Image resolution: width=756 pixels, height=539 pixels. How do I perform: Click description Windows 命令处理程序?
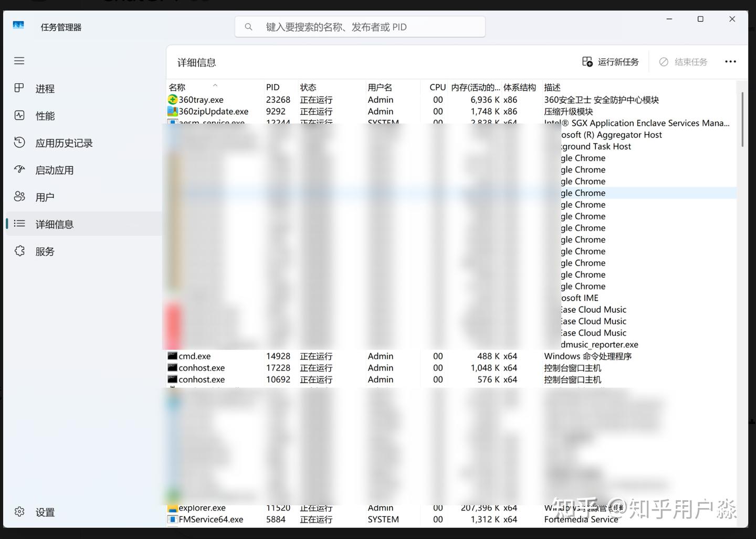pyautogui.click(x=588, y=356)
